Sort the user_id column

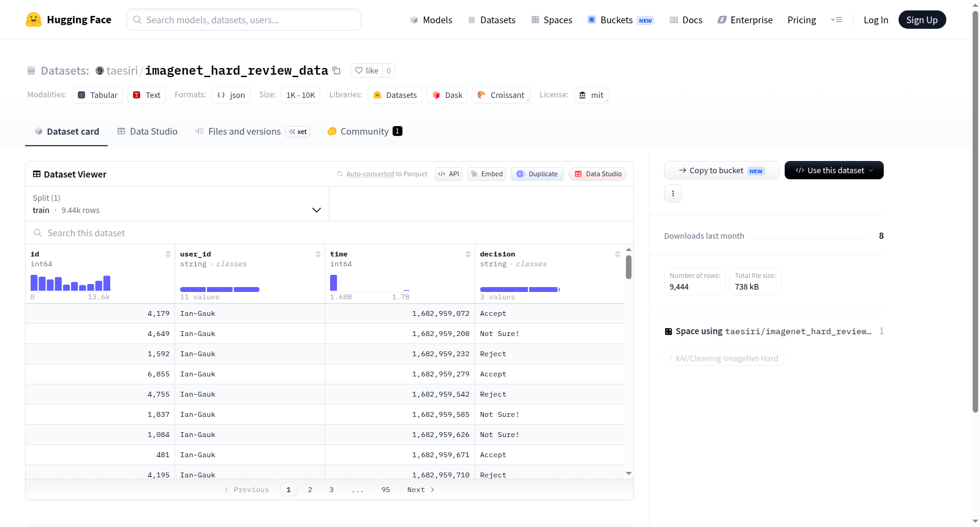[318, 254]
